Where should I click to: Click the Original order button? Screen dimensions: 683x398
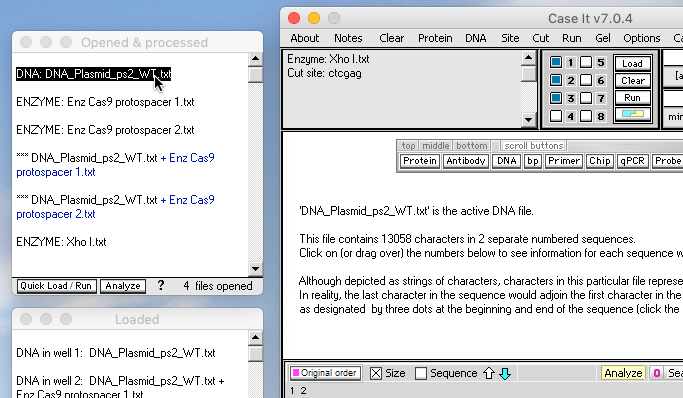tap(325, 373)
